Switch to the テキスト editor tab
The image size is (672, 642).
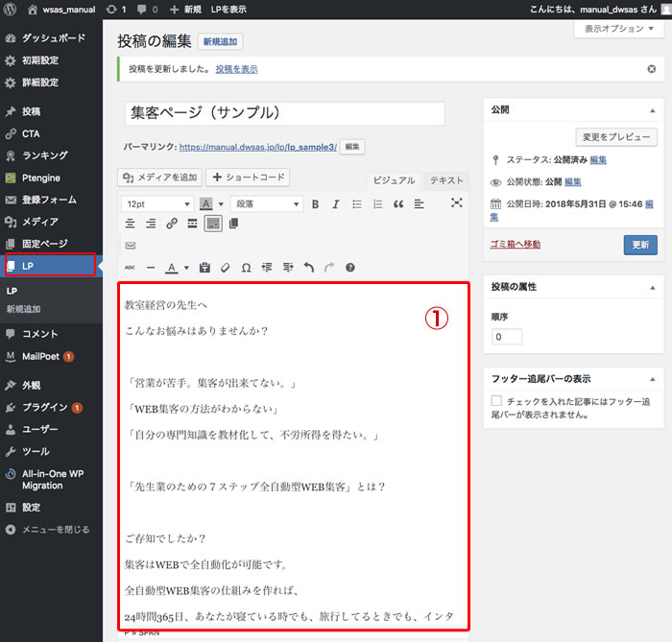click(x=445, y=180)
